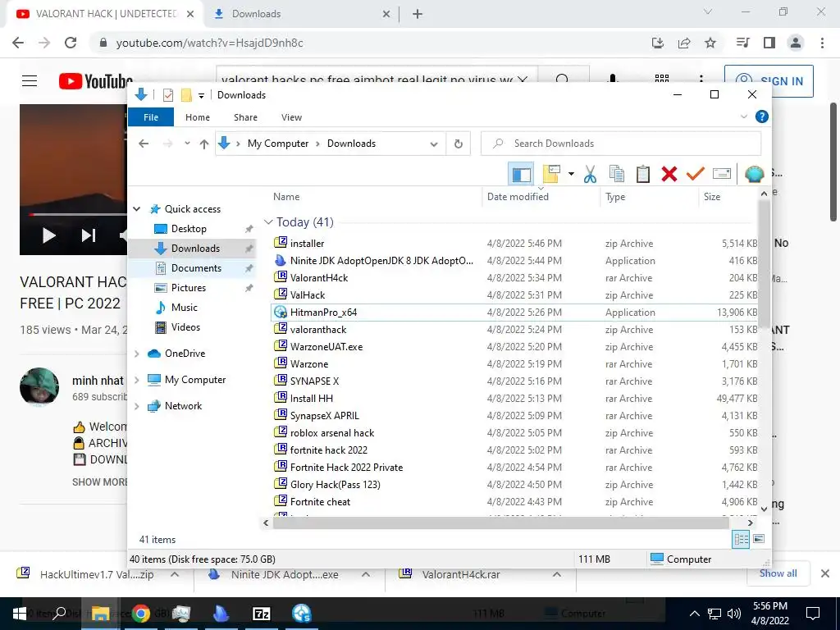Click the shell globe icon in toolbar
The image size is (840, 630).
754,174
